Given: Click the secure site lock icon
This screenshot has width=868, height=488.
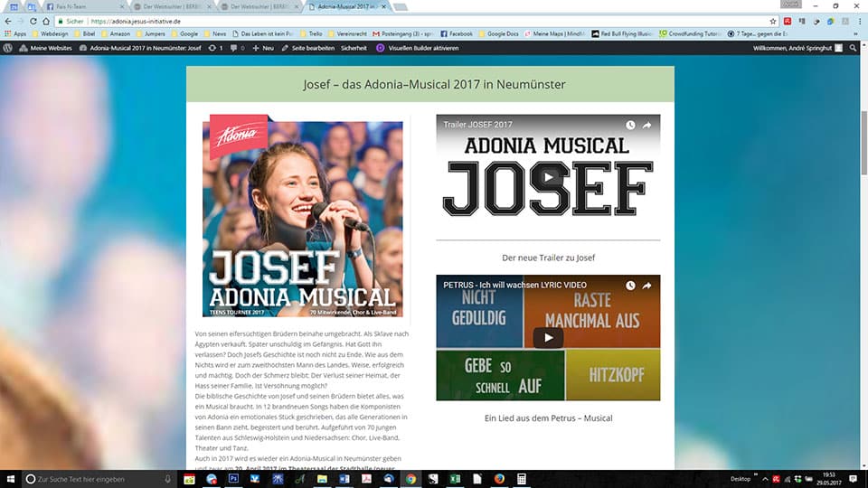Looking at the screenshot, I should (61, 21).
